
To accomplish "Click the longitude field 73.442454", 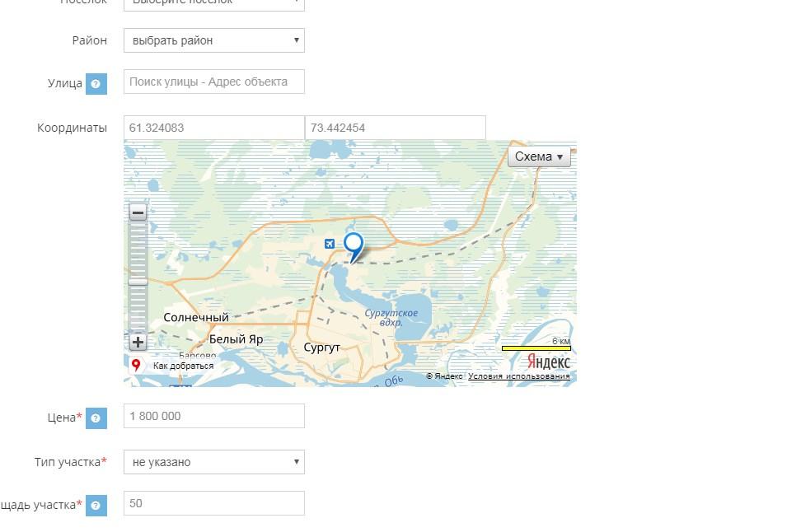I will coord(396,128).
